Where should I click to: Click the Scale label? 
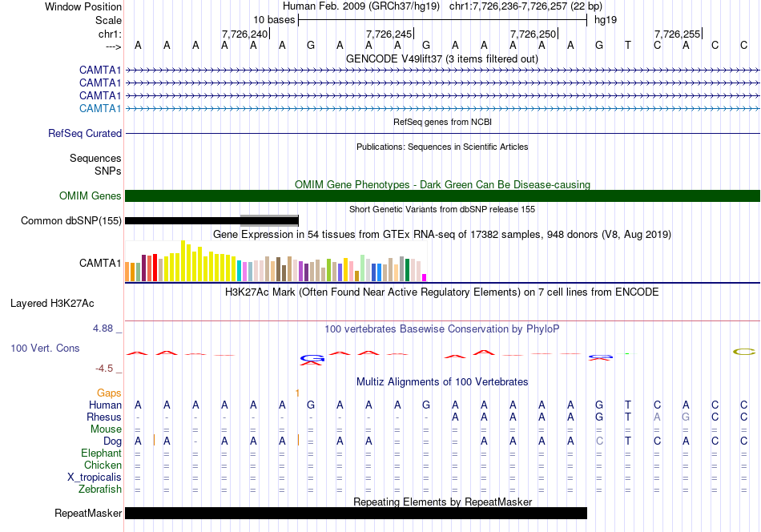tap(108, 20)
